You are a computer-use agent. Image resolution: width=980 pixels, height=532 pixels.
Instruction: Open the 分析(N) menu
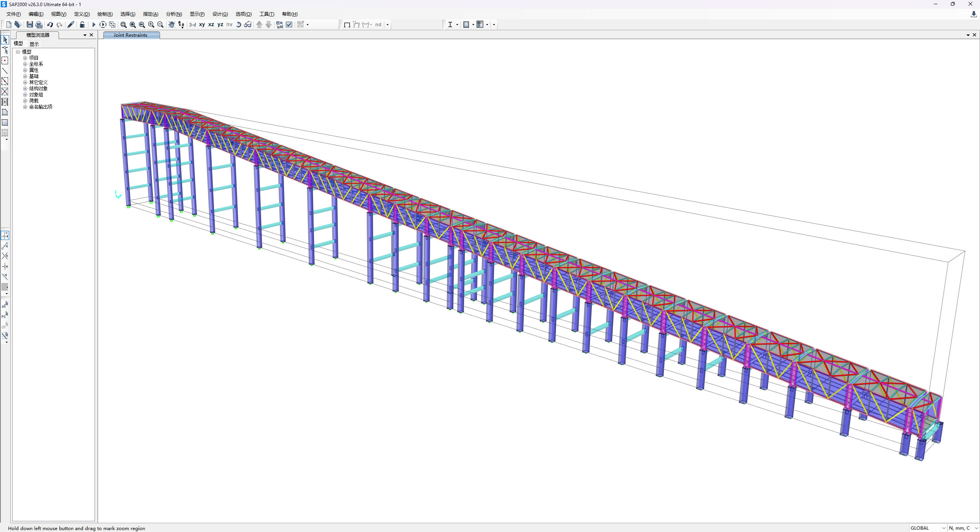pos(174,14)
